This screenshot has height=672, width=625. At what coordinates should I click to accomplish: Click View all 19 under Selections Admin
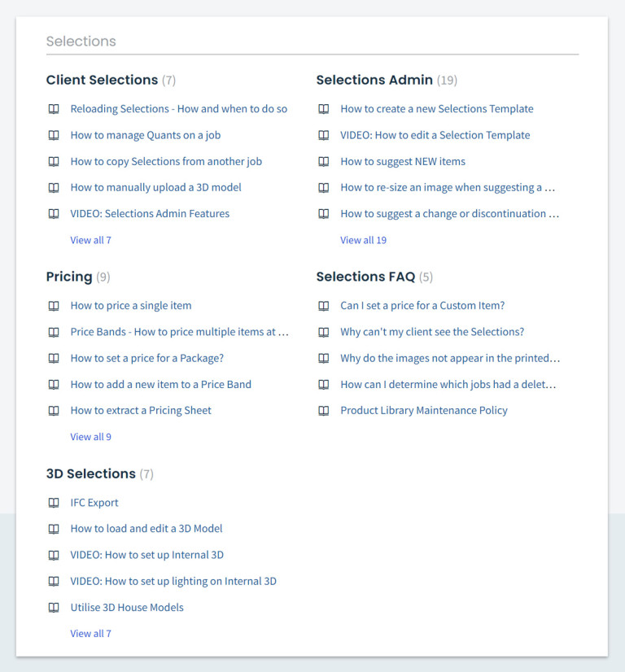point(365,240)
